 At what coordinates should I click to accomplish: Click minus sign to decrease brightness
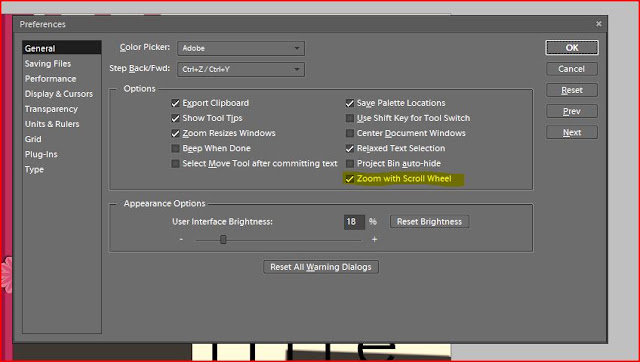click(x=181, y=239)
